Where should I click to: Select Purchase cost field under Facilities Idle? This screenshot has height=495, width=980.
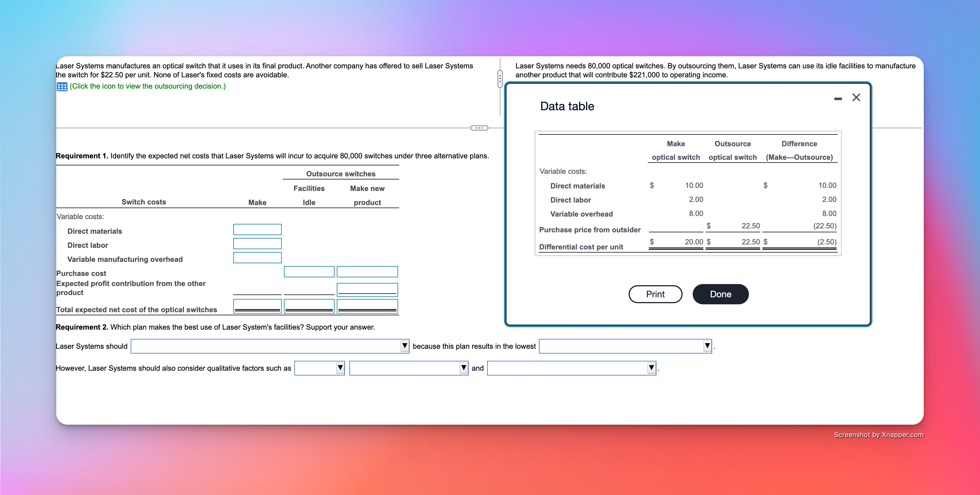(x=309, y=272)
